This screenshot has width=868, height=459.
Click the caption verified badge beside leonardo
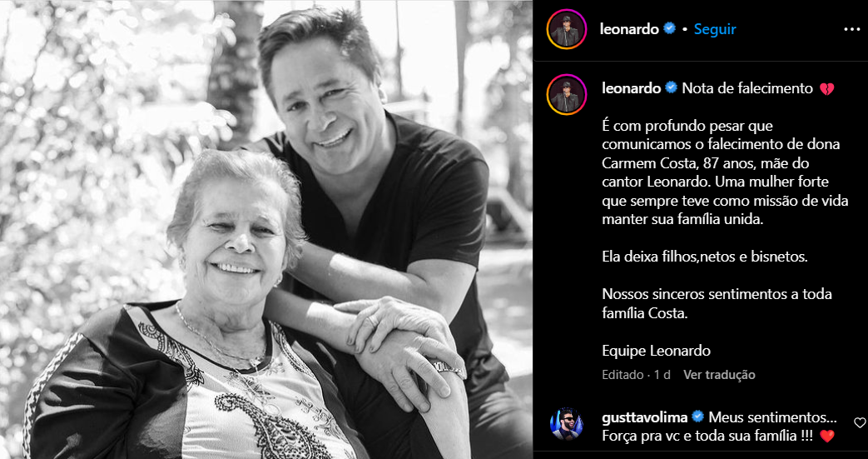tap(672, 87)
